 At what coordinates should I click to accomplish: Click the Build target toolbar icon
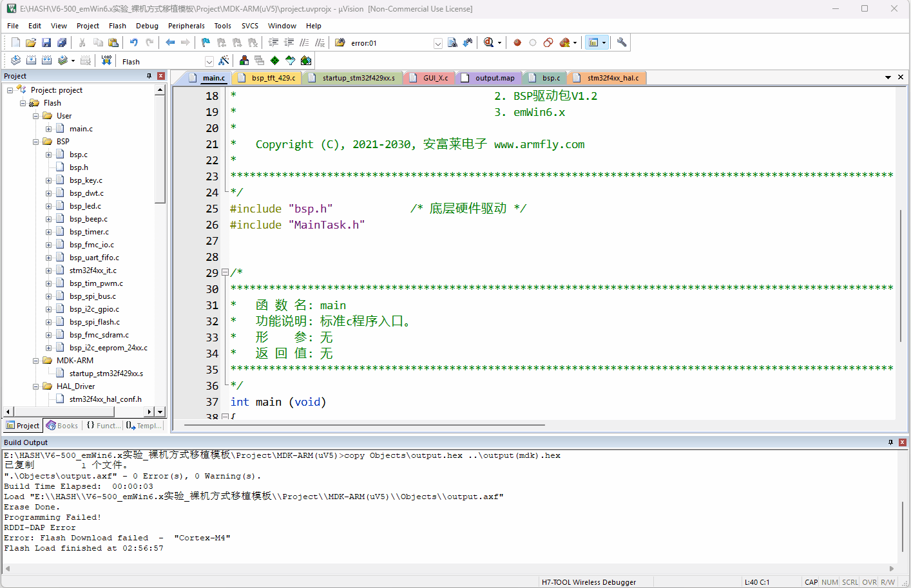[x=30, y=61]
